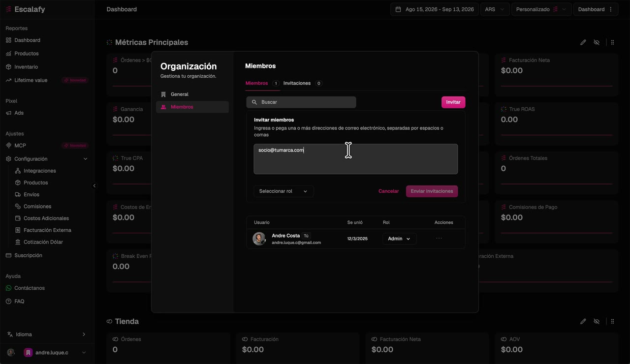Open the three-dot actions for Andre Costa
The image size is (630, 364).
click(439, 239)
